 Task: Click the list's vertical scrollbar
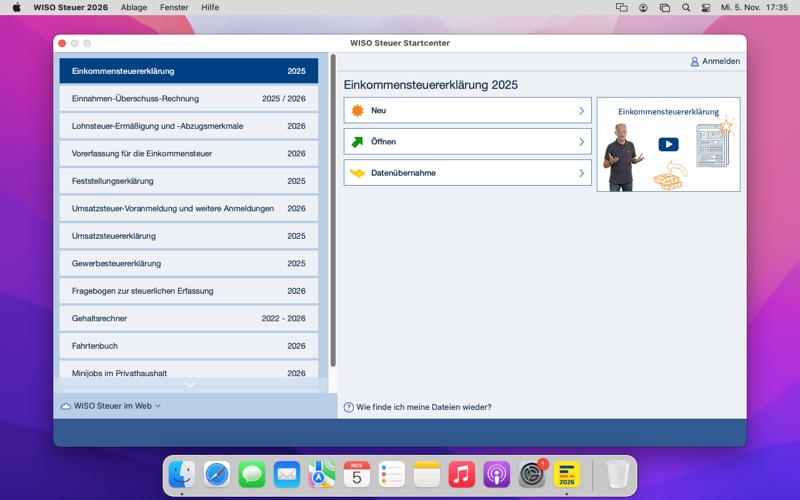[333, 210]
